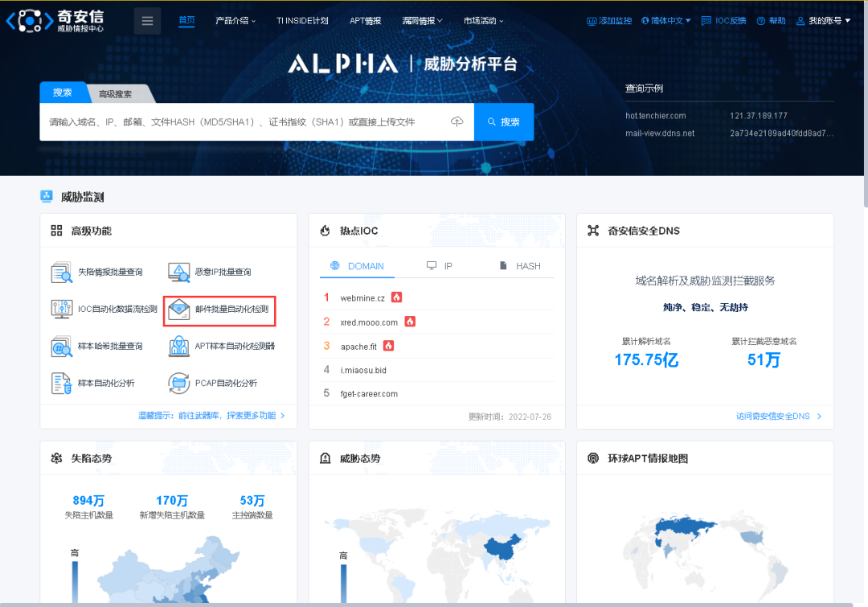Screen dimensions: 868x607
Task: Click the 恶意IP批量查询 icon
Action: pyautogui.click(x=178, y=272)
